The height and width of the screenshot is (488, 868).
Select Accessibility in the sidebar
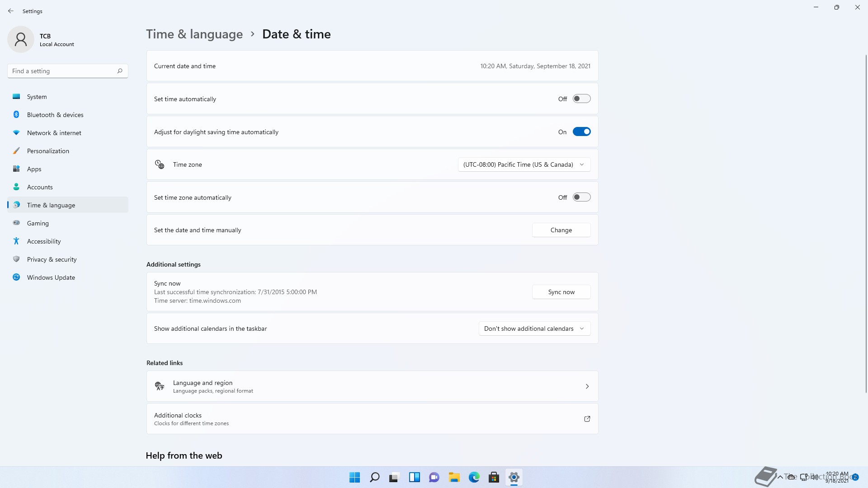[x=44, y=241]
